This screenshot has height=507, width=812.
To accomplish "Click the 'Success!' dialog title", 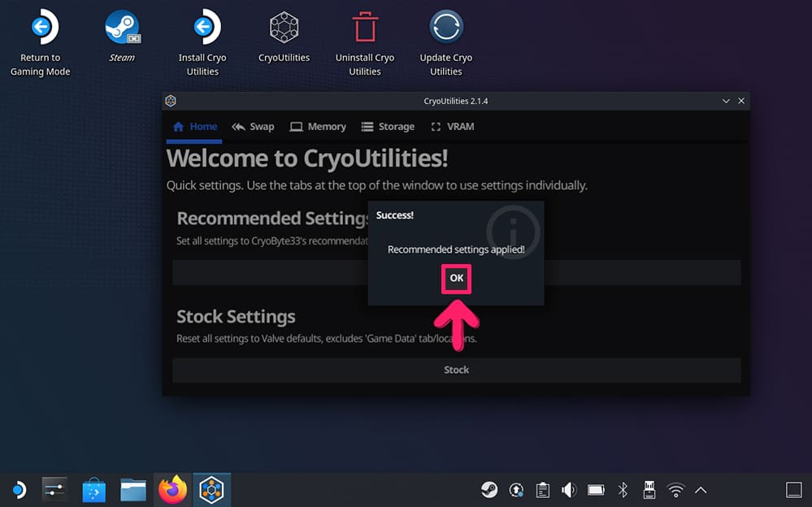I will pos(394,215).
